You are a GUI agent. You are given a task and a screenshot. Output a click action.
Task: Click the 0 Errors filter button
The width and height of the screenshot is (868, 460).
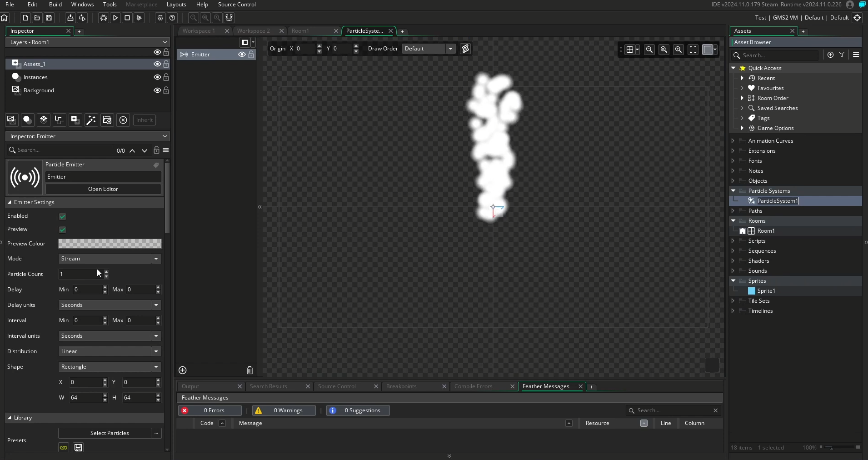tap(210, 410)
